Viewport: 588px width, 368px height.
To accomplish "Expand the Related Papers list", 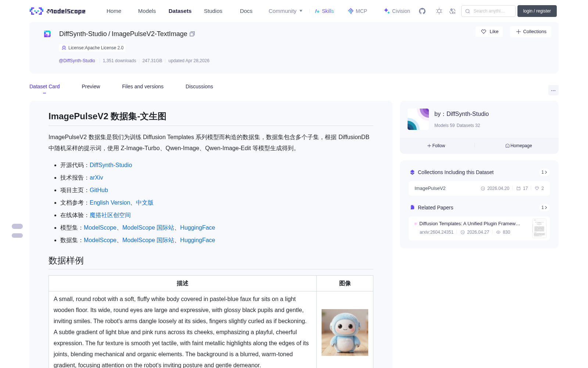I will point(544,208).
